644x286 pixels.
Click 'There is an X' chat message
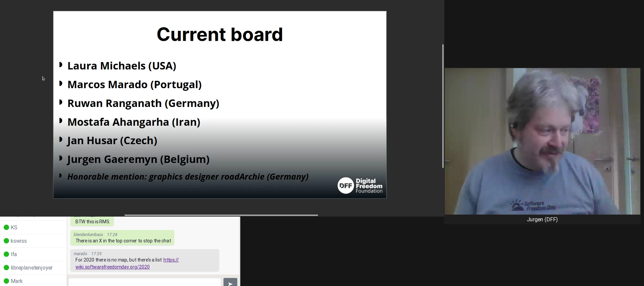[x=123, y=241]
